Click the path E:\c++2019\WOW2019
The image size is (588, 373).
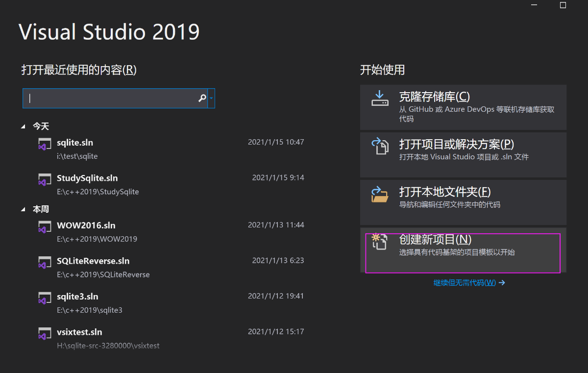[x=97, y=239]
